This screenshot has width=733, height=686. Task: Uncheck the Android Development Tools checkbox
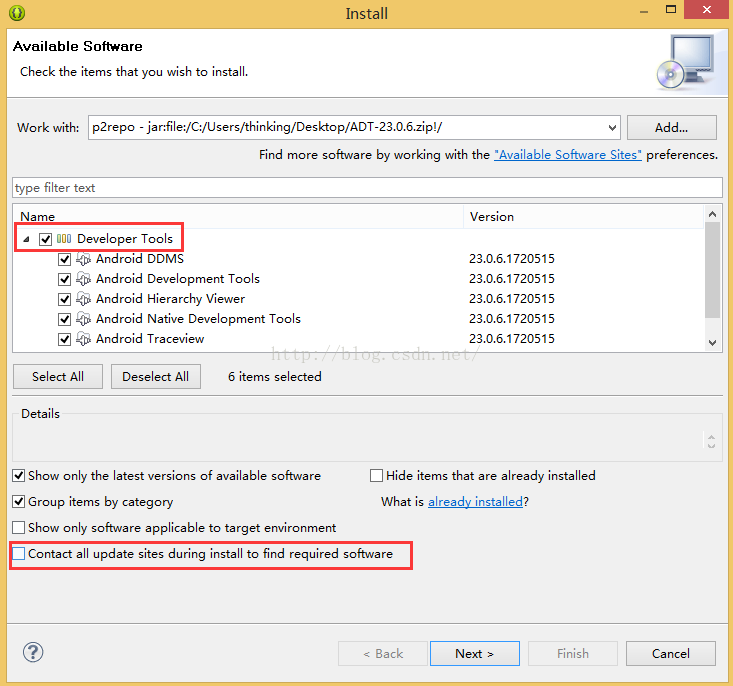(x=65, y=279)
